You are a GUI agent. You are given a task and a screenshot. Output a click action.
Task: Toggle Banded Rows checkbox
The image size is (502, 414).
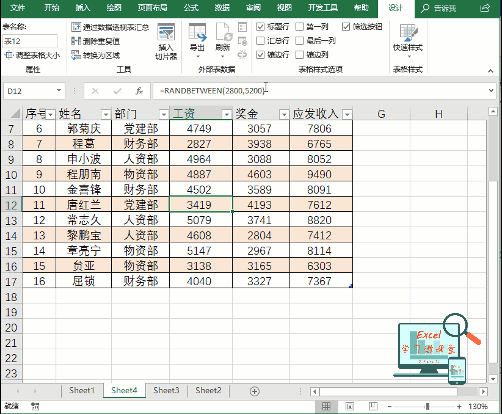(x=260, y=55)
